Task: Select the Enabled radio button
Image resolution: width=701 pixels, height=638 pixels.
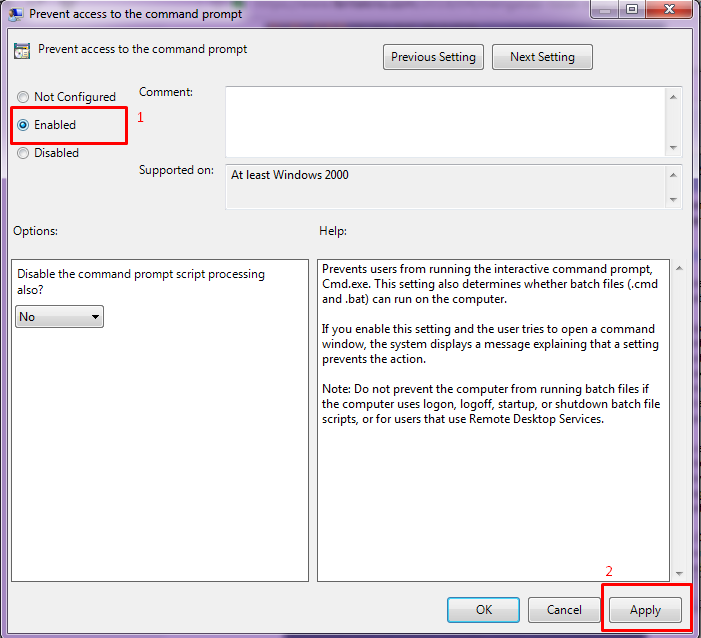Action: click(23, 125)
